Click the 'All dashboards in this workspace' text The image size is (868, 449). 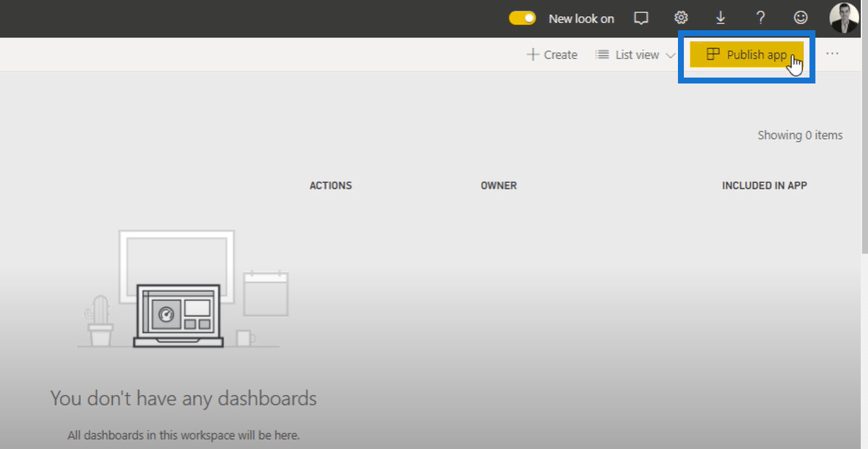(183, 435)
